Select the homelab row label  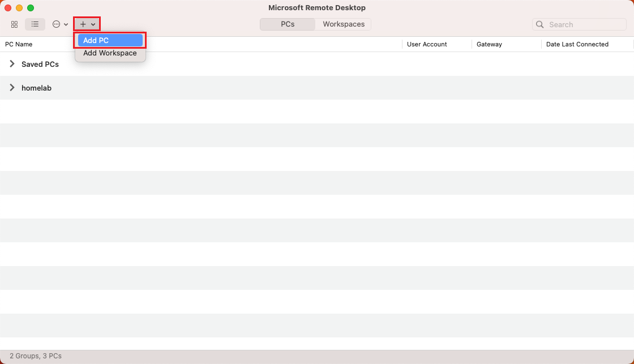pos(36,88)
